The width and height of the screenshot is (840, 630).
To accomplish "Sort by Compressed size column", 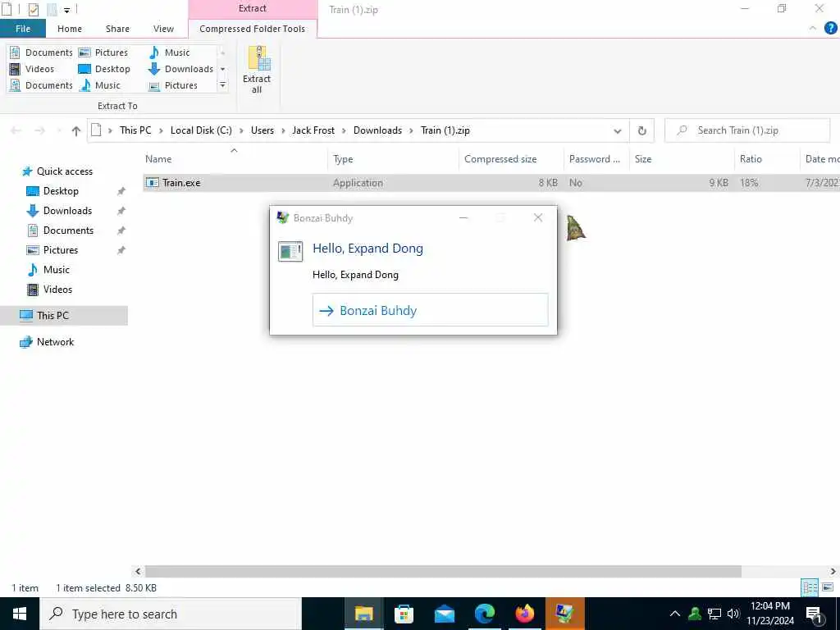I will (511, 159).
